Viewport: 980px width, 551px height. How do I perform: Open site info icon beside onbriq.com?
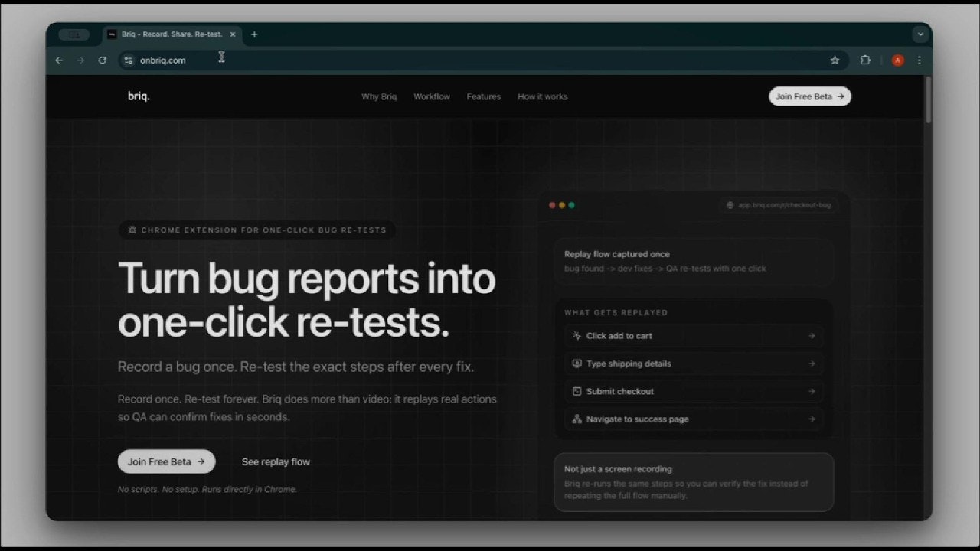point(128,60)
